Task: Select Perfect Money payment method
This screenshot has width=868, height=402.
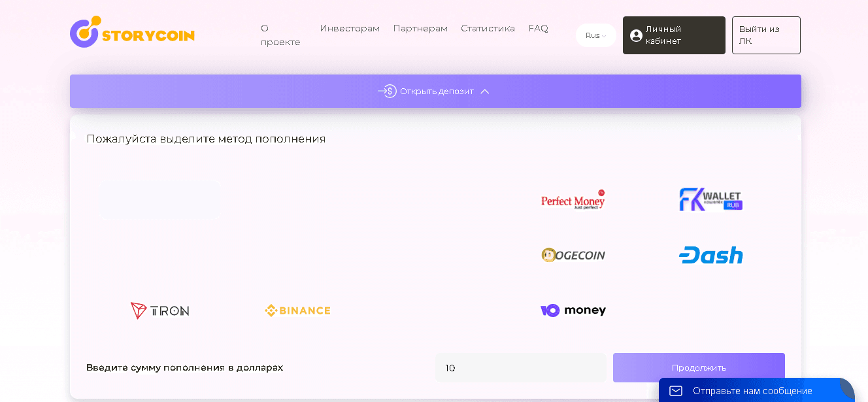Action: point(573,200)
